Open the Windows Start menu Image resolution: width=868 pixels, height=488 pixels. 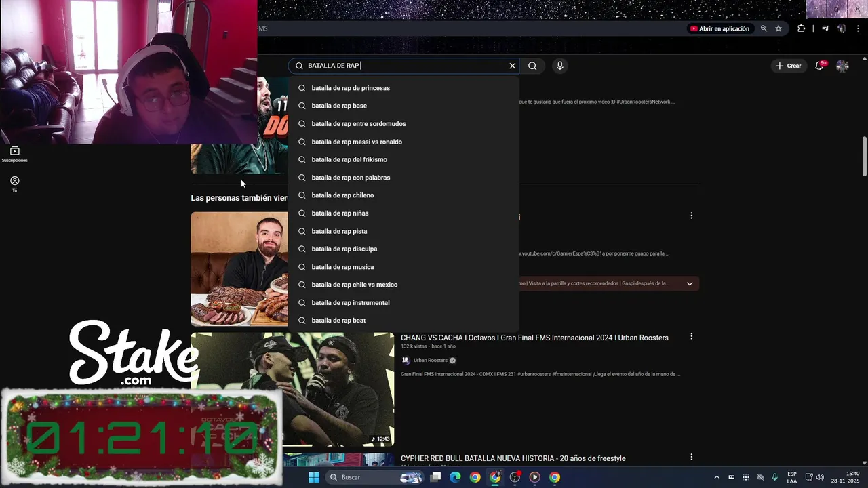point(314,477)
